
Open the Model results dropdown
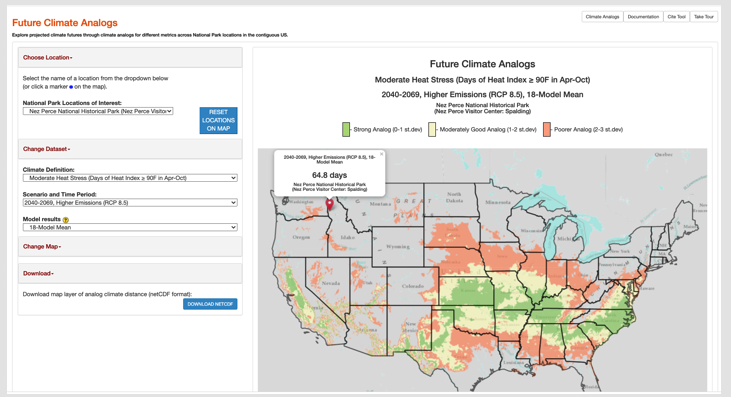coord(130,227)
